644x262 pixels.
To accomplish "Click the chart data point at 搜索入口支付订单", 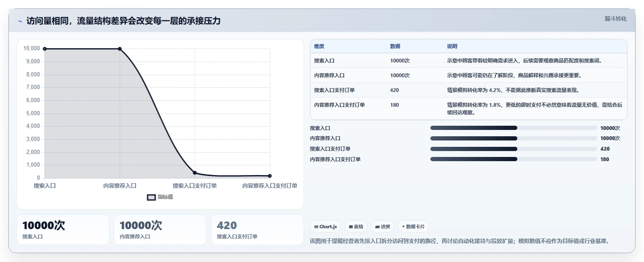I will [x=195, y=173].
